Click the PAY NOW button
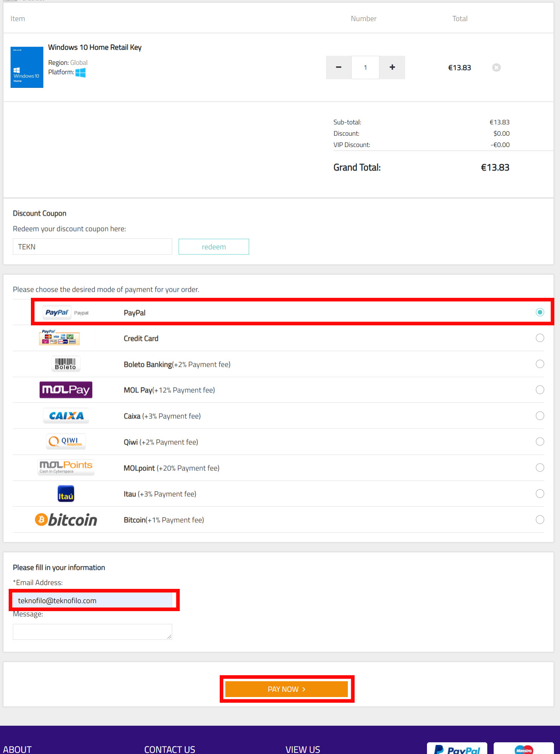The width and height of the screenshot is (560, 754). coord(287,689)
